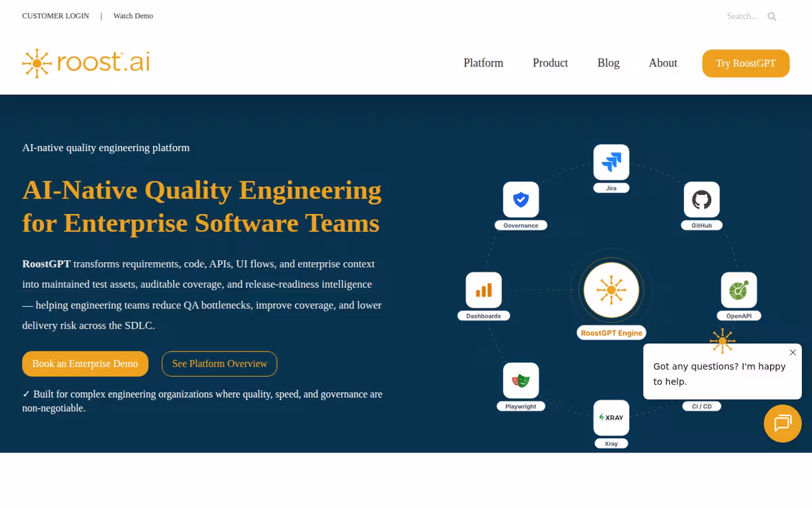Screen dimensions: 812x508
Task: Click the Governance label pill
Action: (x=521, y=226)
